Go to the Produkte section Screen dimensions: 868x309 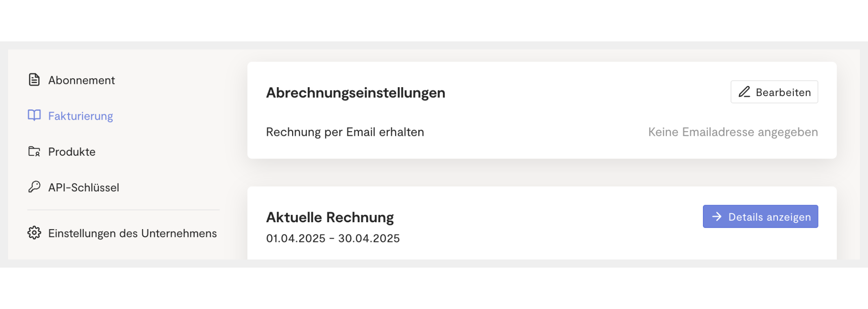coord(62,152)
